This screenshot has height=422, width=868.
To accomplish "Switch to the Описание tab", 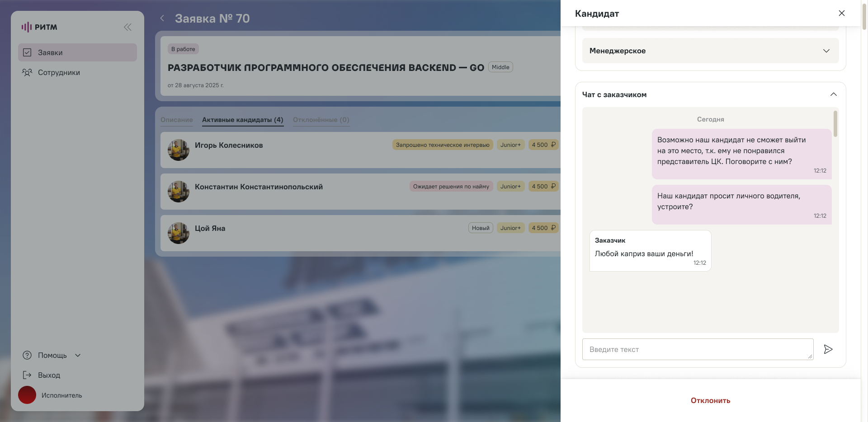I will click(176, 120).
